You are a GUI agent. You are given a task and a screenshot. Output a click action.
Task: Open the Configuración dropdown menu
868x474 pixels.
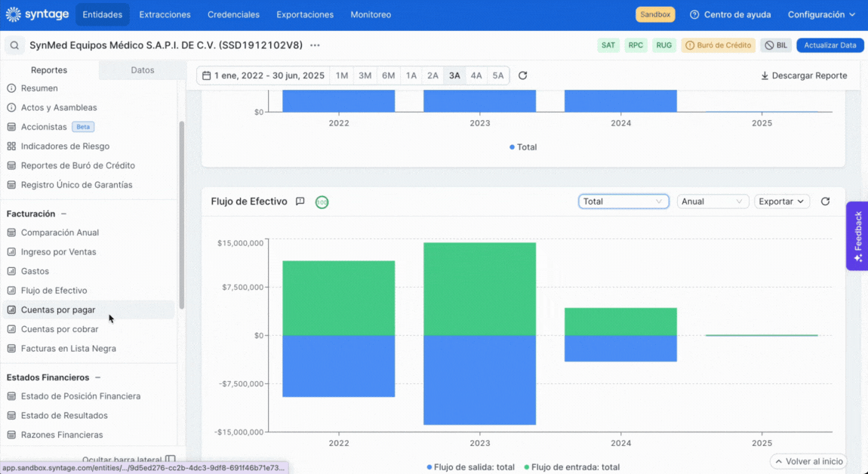(x=821, y=14)
